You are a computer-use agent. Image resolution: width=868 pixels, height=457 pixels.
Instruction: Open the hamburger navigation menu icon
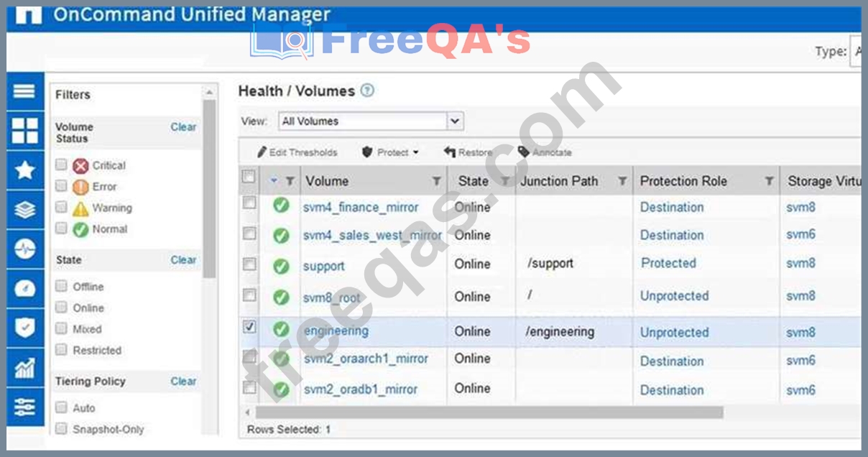(24, 91)
